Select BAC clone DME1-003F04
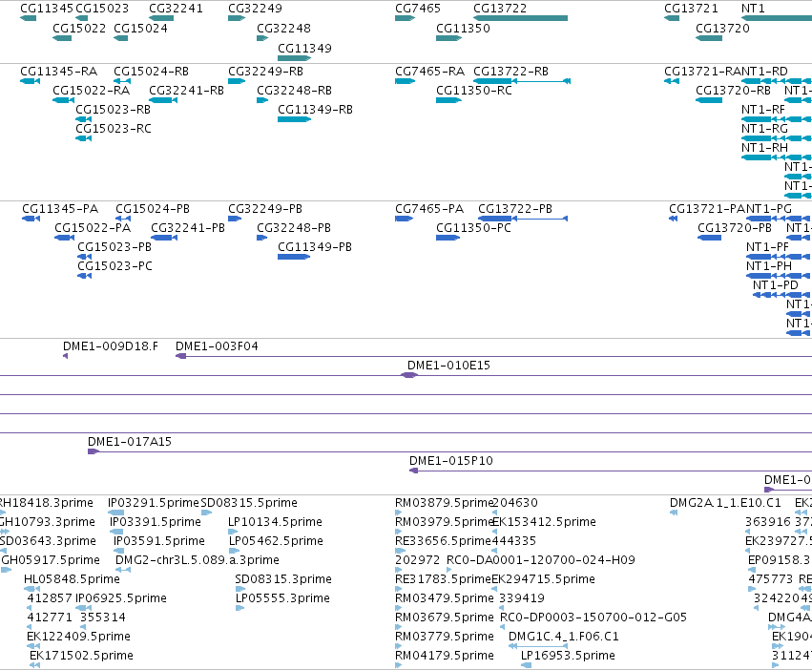812x670 pixels. (494, 356)
